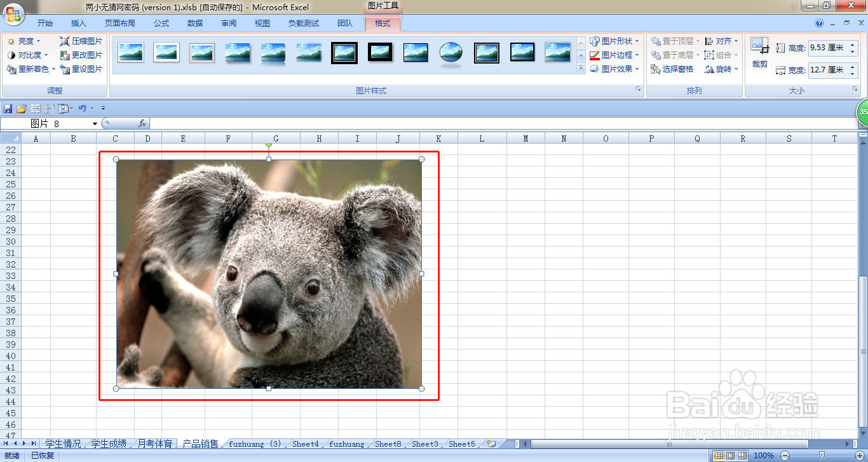Image resolution: width=868 pixels, height=462 pixels.
Task: Switch to the 学生成绩 sheet tab
Action: coord(109,444)
